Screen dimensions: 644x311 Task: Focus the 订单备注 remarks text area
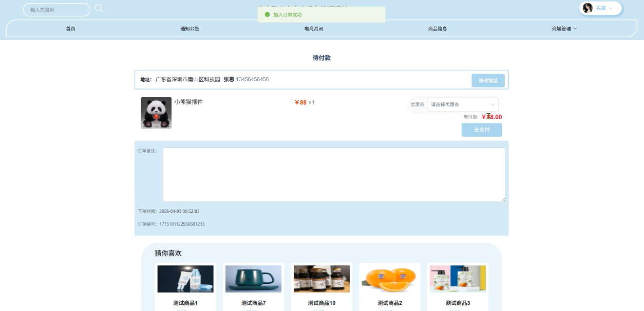pyautogui.click(x=334, y=175)
